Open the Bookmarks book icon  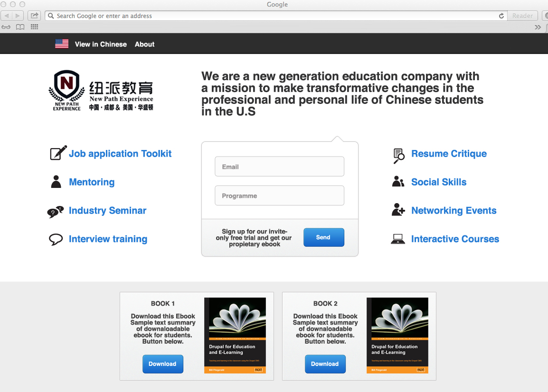tap(20, 27)
